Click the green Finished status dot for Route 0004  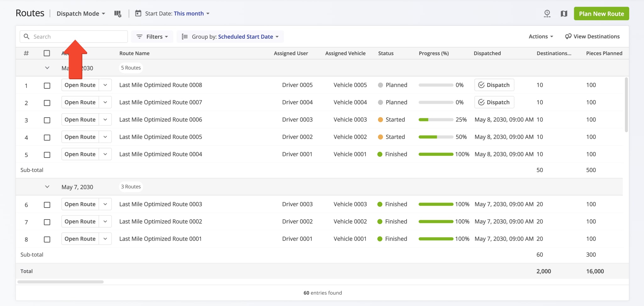380,154
